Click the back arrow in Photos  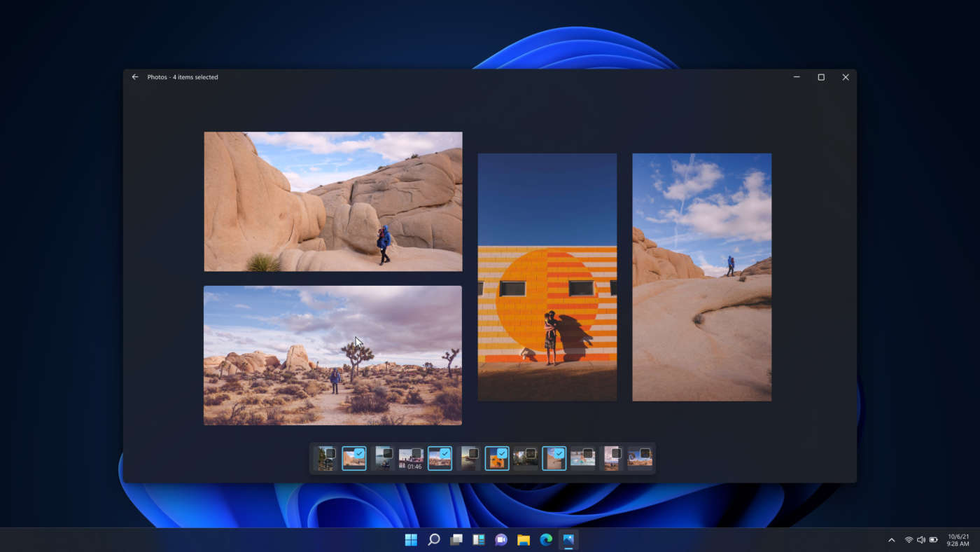click(134, 76)
